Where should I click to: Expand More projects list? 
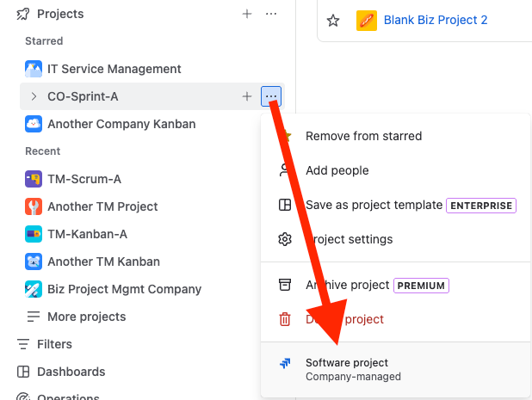click(86, 317)
